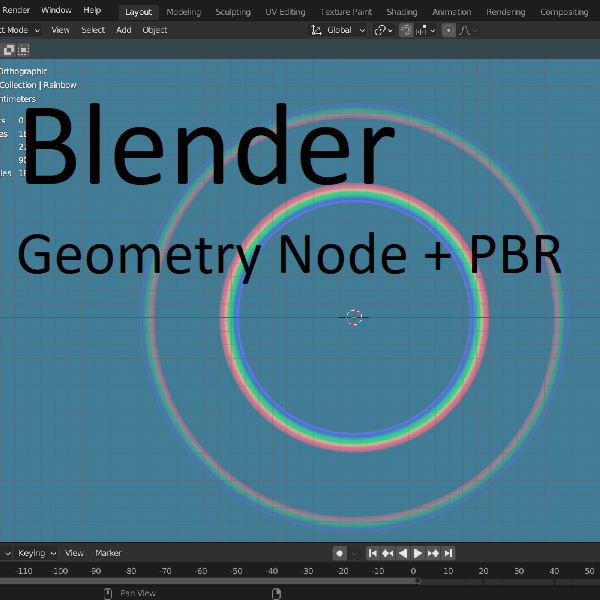
Task: Click the 'Pan View' status bar hint
Action: coord(138,593)
